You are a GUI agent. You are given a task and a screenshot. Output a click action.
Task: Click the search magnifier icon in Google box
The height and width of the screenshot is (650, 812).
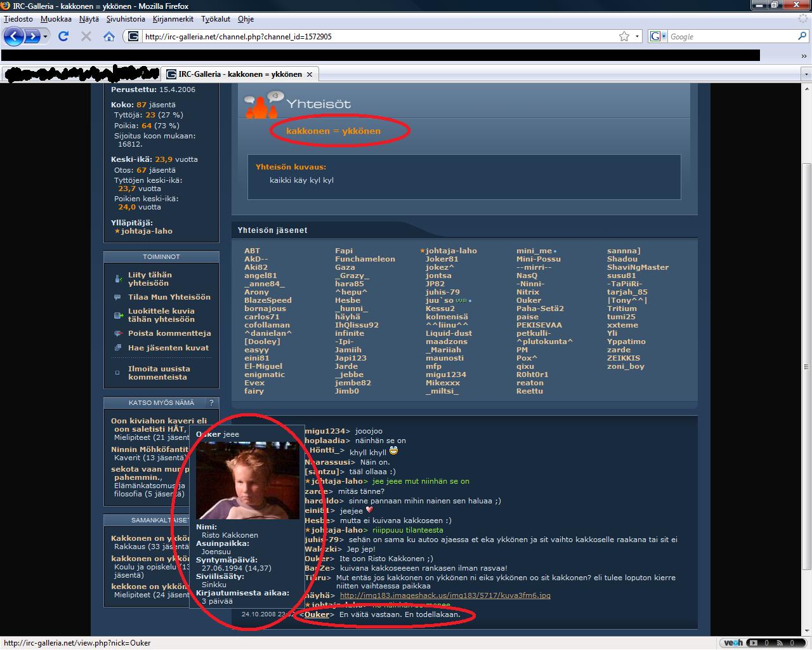[x=802, y=36]
